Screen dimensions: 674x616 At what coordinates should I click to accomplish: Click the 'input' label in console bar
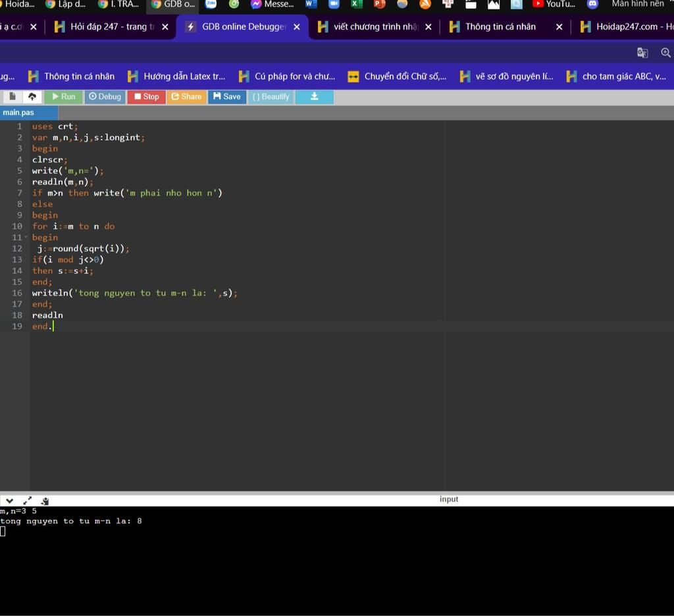(x=449, y=499)
